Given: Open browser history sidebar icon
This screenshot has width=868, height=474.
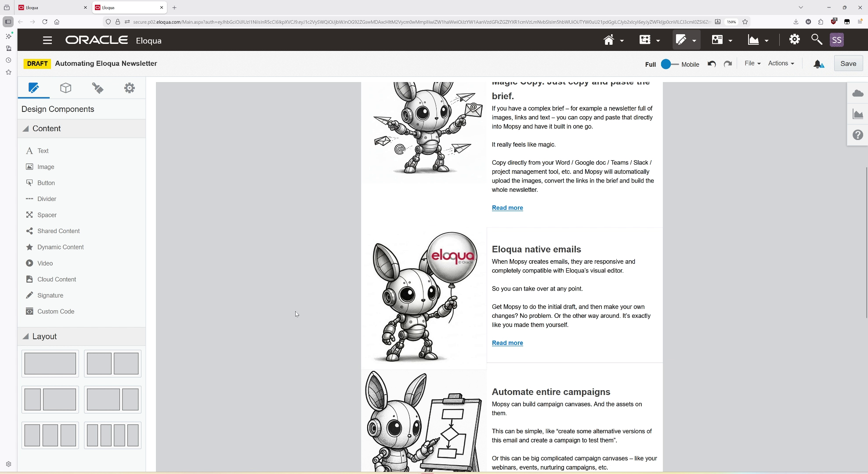Looking at the screenshot, I should [8, 60].
